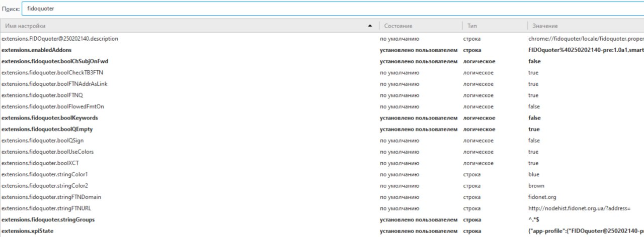Select the extensions.fidoquoter.boolFlowedFmtOn row
Screen dimensions: 644x237
(53, 106)
